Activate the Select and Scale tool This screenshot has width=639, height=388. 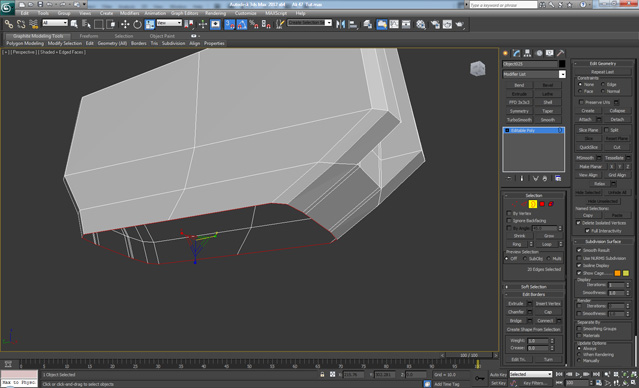(x=150, y=24)
